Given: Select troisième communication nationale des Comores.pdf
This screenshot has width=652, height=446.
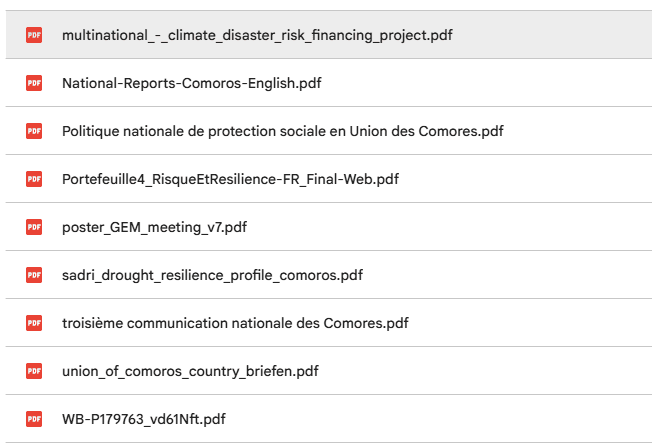Looking at the screenshot, I should pos(235,323).
